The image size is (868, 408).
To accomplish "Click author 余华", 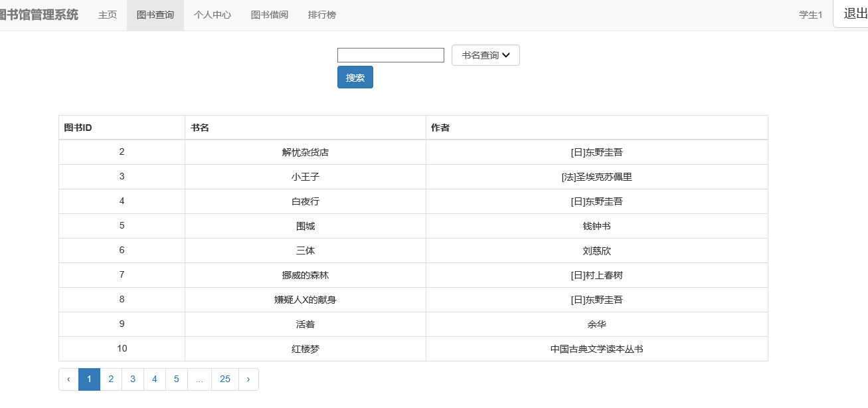I will tap(597, 324).
